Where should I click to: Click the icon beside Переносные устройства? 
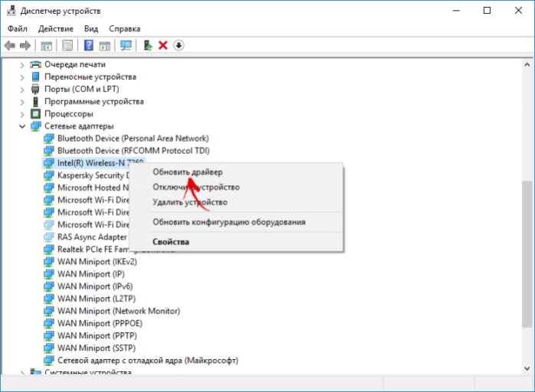click(35, 77)
